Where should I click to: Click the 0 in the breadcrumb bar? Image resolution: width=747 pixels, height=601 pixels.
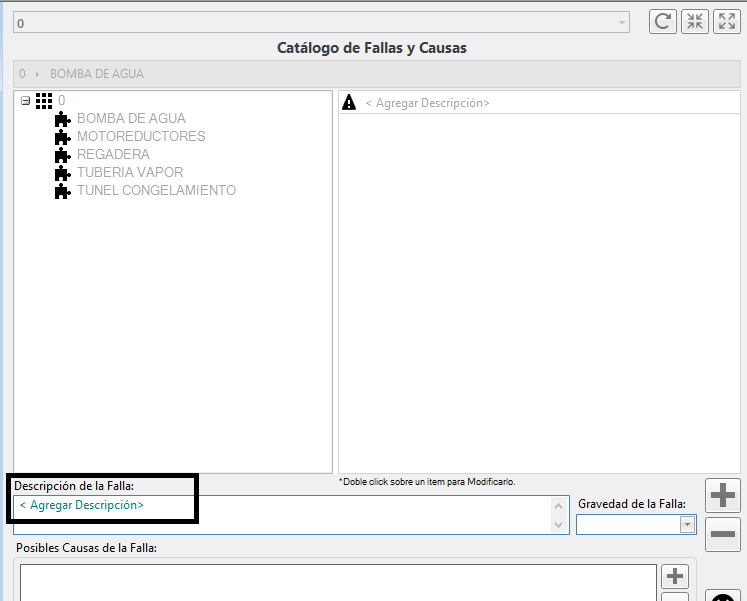(x=22, y=74)
